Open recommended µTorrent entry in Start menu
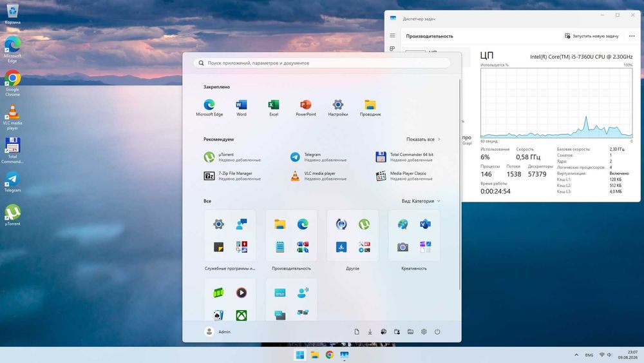The width and height of the screenshot is (644, 363). pos(232,157)
